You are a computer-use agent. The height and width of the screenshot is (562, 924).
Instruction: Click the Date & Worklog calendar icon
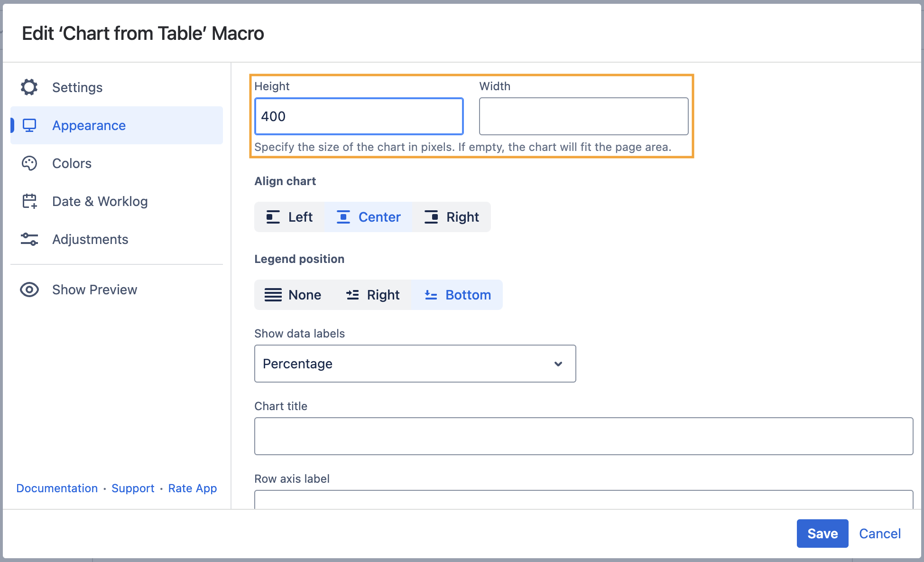coord(29,201)
